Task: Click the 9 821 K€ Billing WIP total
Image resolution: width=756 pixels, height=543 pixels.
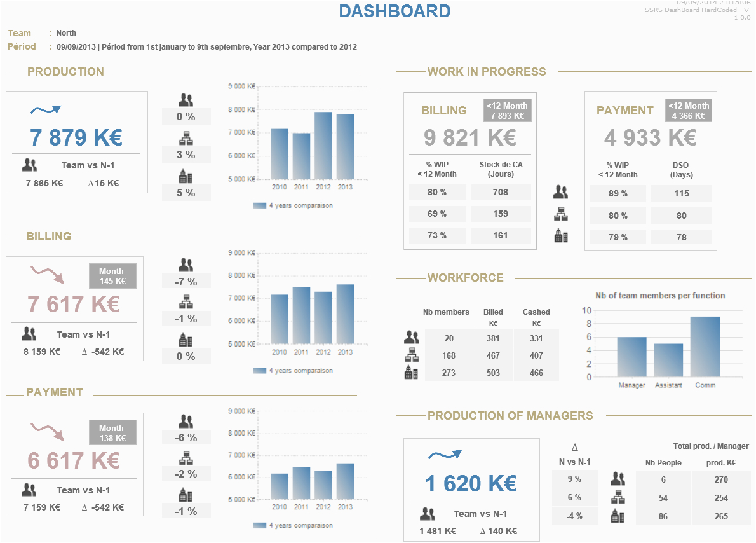Action: coord(470,137)
